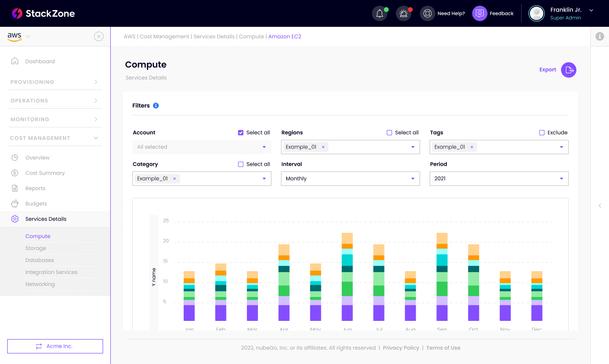This screenshot has width=609, height=364.
Task: Click the Export circular icon button
Action: coord(569,70)
